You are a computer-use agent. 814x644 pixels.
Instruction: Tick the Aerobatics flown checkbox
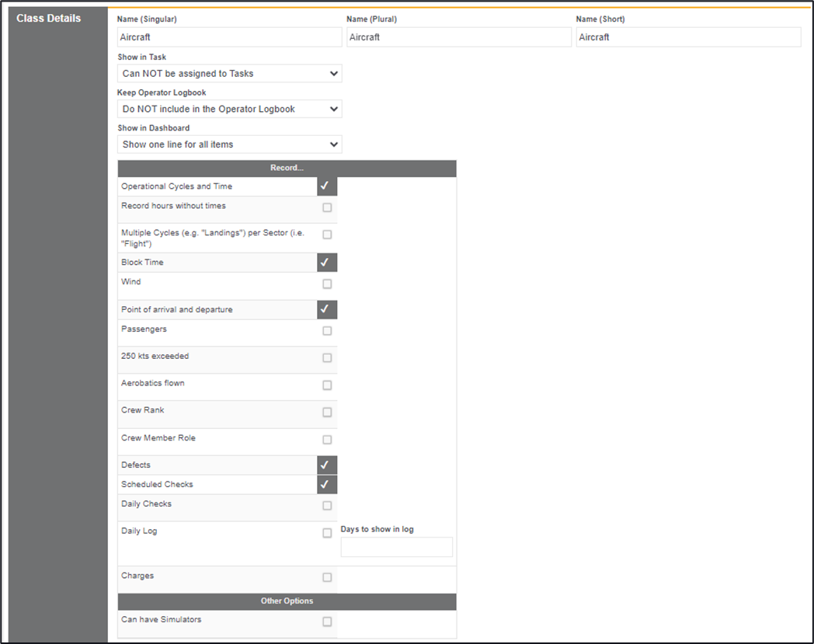(327, 385)
